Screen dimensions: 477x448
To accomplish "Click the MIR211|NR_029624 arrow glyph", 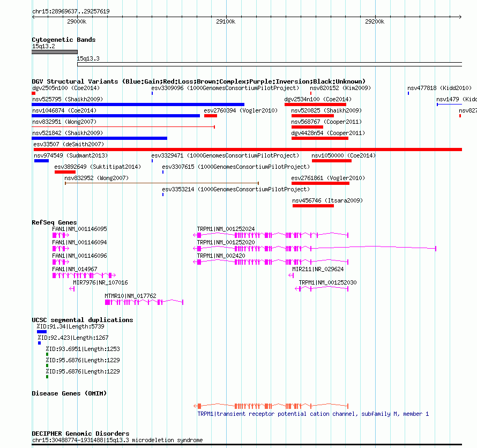I will (291, 275).
